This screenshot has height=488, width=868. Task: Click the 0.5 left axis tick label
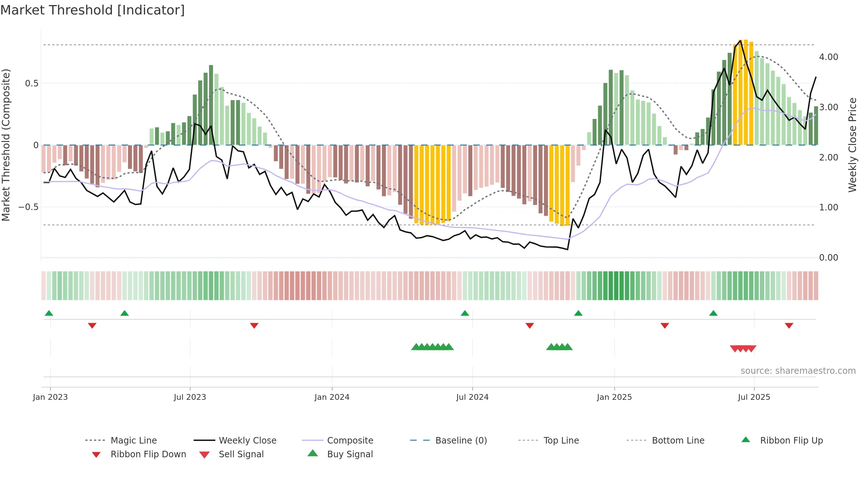[31, 84]
